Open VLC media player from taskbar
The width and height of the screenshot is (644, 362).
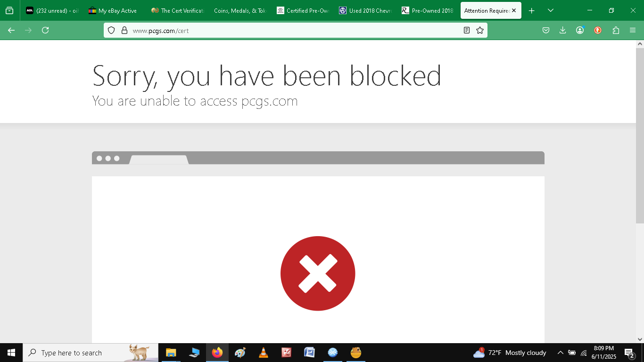tap(263, 353)
